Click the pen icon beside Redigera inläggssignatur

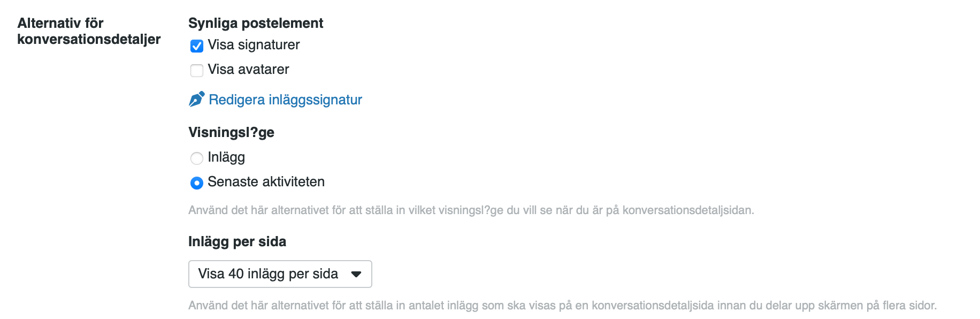click(x=196, y=99)
